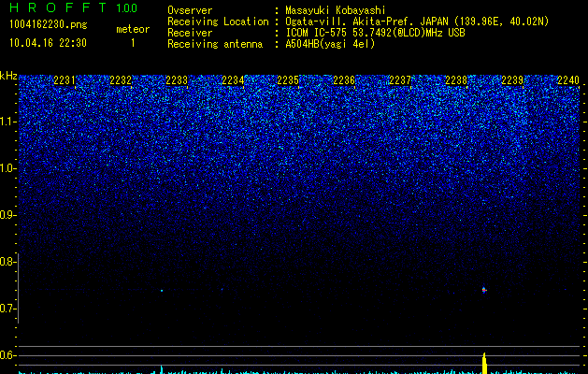Click the 2231 time marker
This screenshot has height=374, width=588.
(65, 80)
